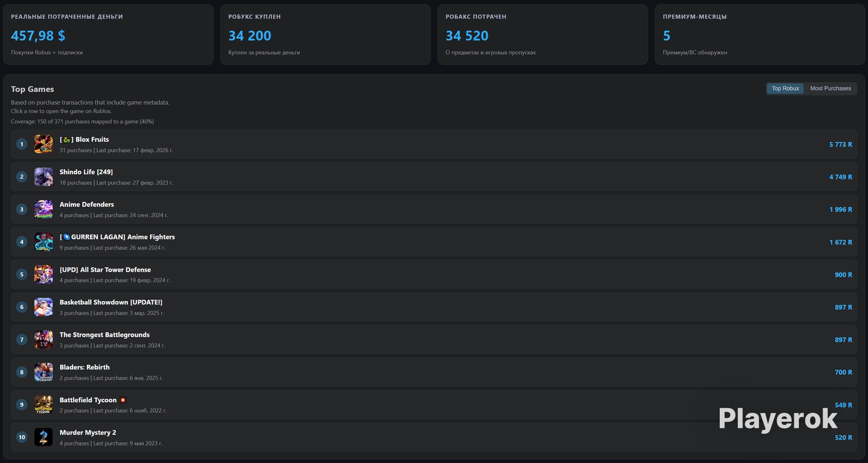The width and height of the screenshot is (868, 463).
Task: Open the Basketball Showdown [UPDATE!] title
Action: pos(111,302)
